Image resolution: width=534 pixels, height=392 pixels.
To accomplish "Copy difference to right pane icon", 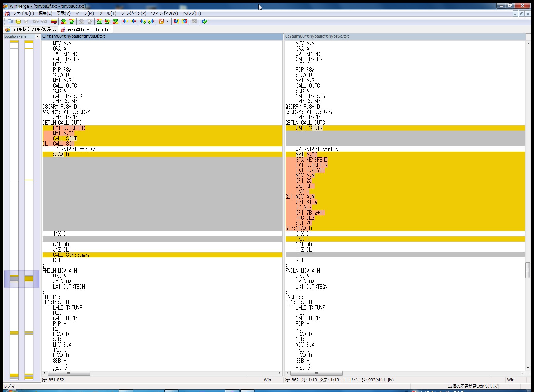I will (x=125, y=21).
